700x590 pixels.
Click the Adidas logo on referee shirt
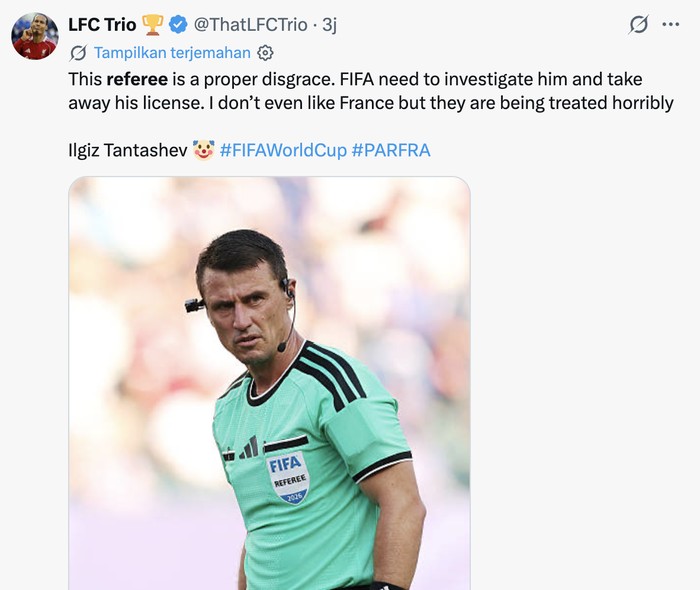(x=249, y=448)
